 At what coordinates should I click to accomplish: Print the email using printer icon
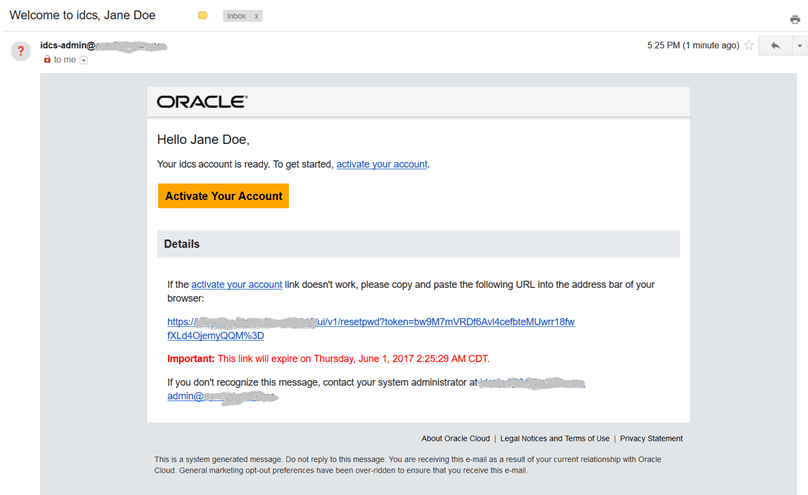coord(795,19)
